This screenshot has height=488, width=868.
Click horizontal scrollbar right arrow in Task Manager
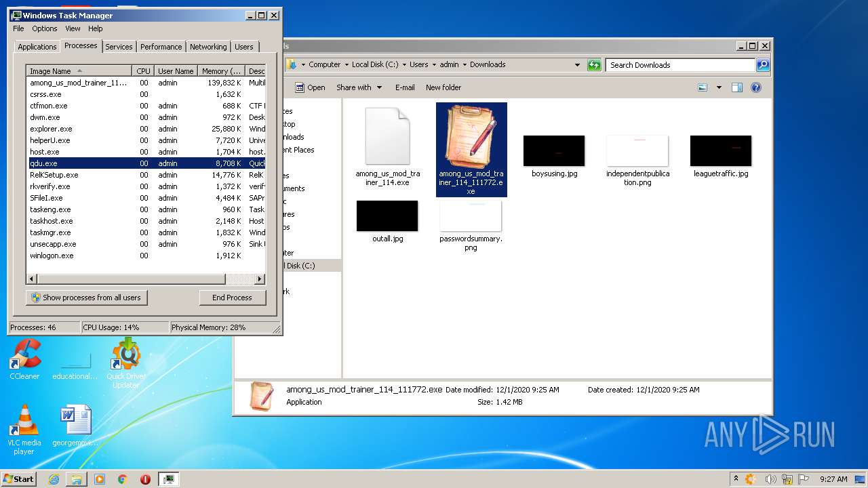(x=260, y=279)
